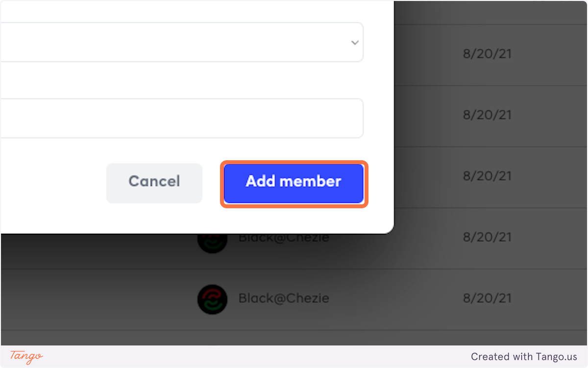Open the select box above the text field
The height and width of the screenshot is (368, 588).
(x=181, y=43)
